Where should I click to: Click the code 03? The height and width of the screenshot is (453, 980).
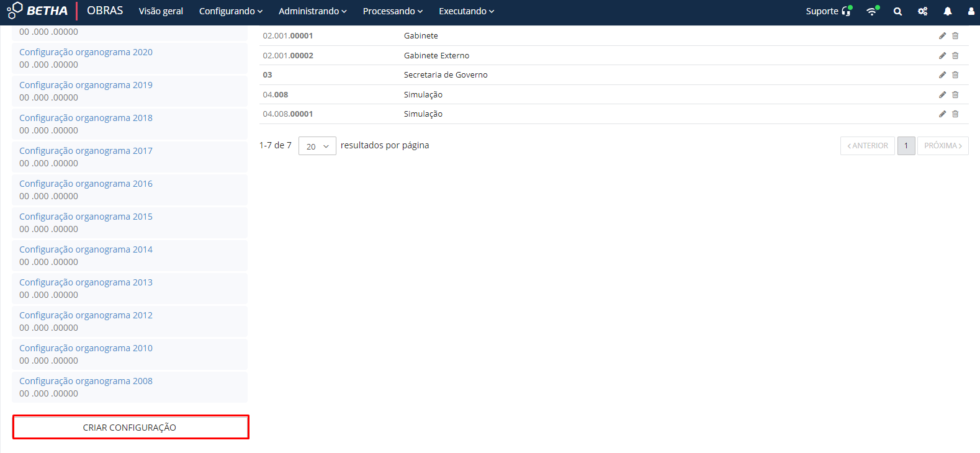pos(267,75)
